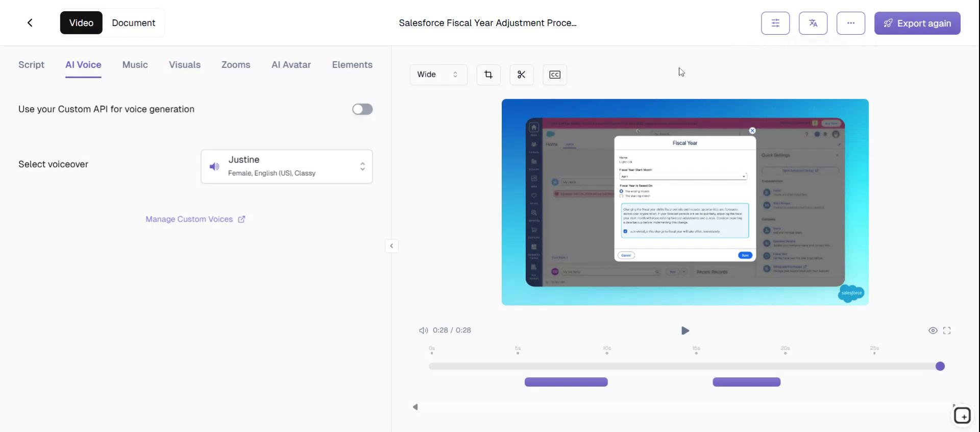Click the 0:28 / 0:28 time display
The width and height of the screenshot is (980, 432).
(x=452, y=330)
